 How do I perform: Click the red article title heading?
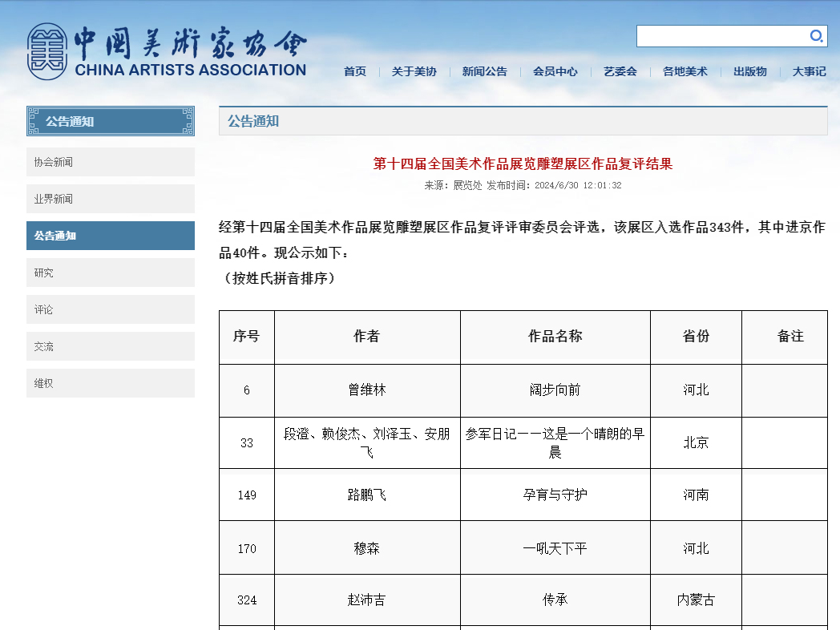point(523,164)
